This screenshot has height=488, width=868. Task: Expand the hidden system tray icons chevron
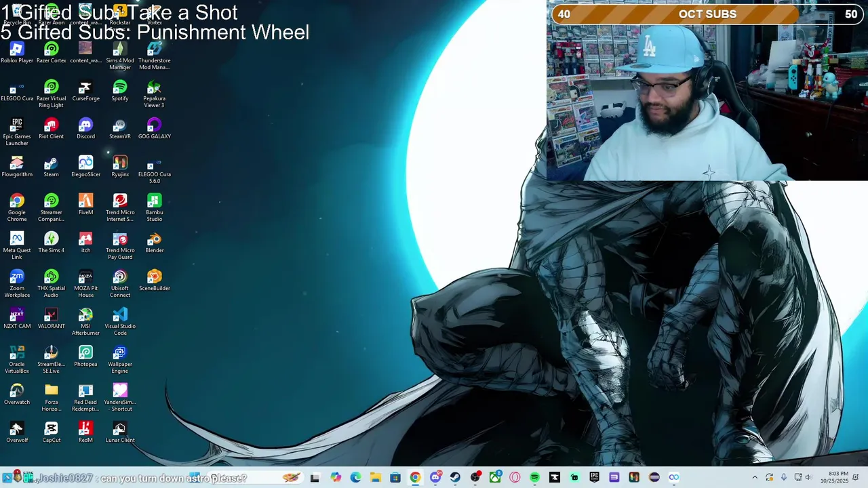755,477
